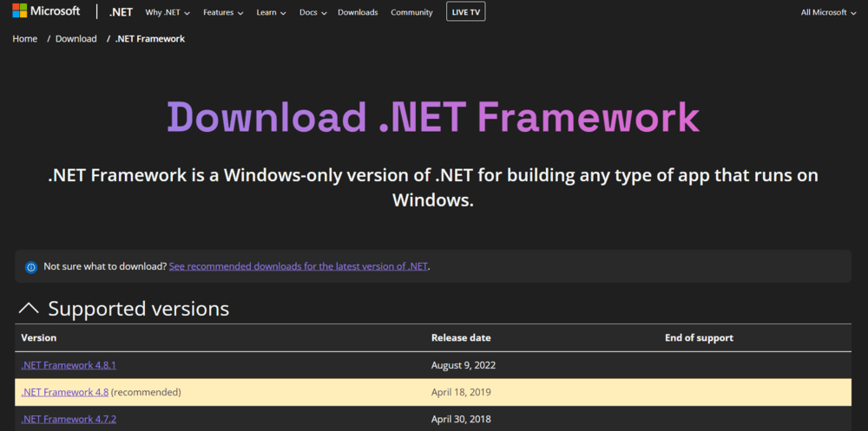Click the .NET Framework current breadcrumb item
Viewport: 868px width, 431px height.
(x=150, y=39)
